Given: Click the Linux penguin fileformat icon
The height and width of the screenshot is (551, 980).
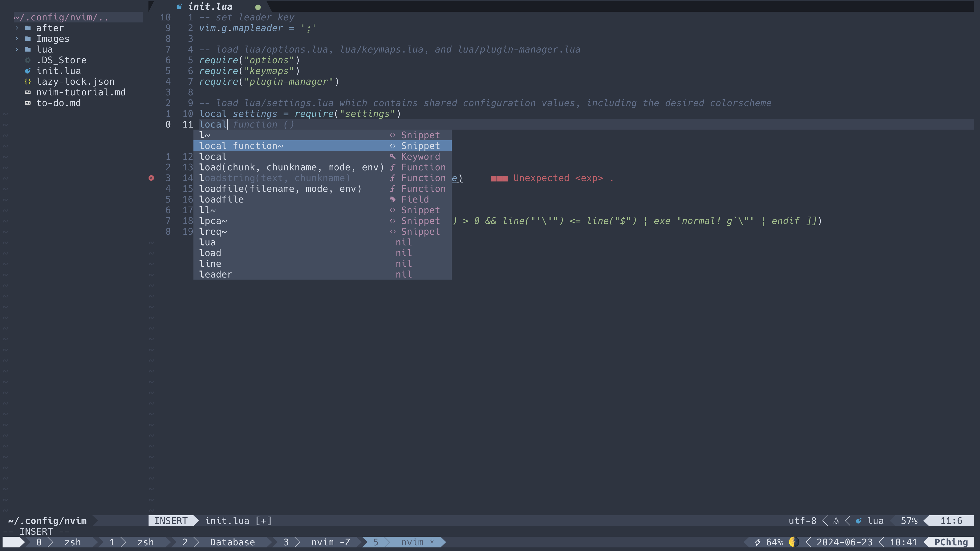Looking at the screenshot, I should pyautogui.click(x=836, y=521).
